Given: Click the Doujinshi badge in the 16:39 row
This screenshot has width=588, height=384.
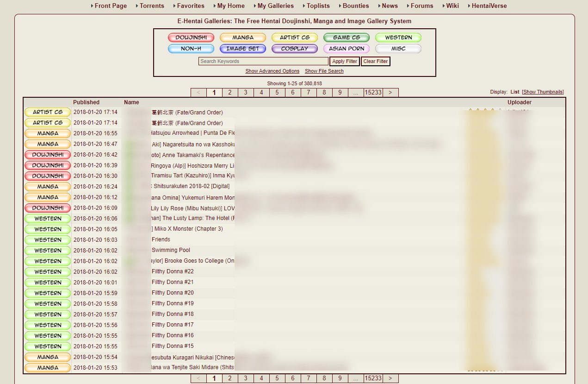Looking at the screenshot, I should pos(48,165).
